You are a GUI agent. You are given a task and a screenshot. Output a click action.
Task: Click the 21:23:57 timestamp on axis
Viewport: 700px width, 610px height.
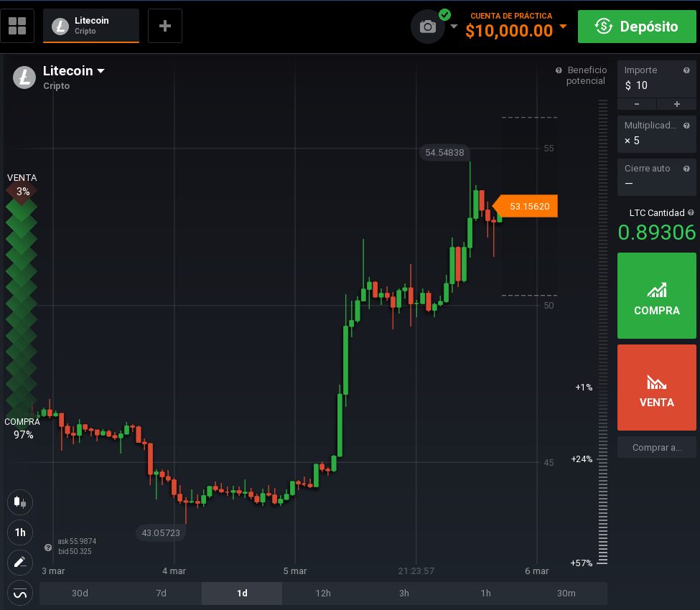416,571
